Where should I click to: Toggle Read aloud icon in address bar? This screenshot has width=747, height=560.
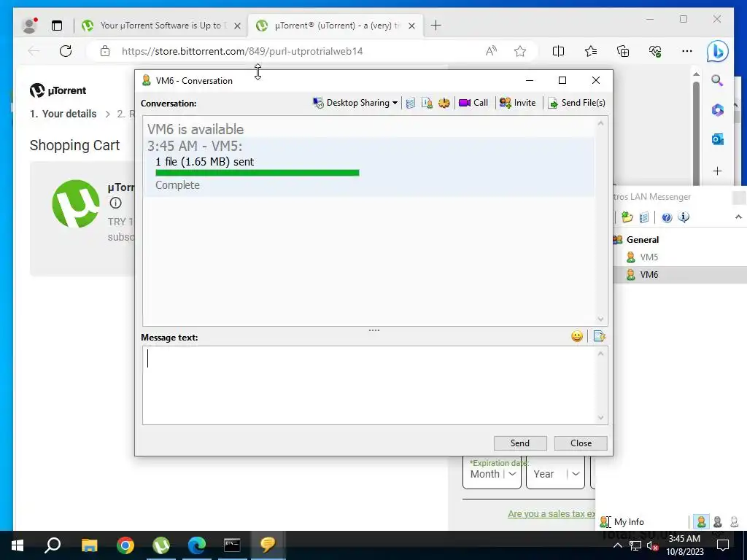[491, 51]
